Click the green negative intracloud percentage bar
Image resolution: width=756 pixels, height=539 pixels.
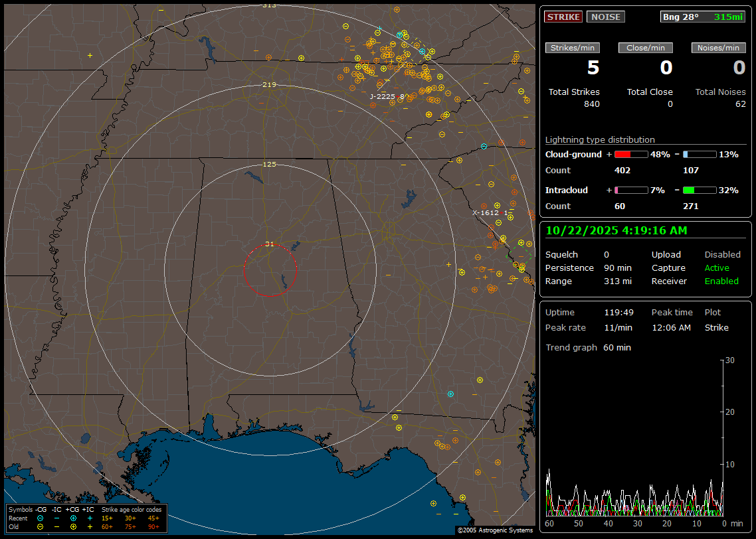point(700,191)
